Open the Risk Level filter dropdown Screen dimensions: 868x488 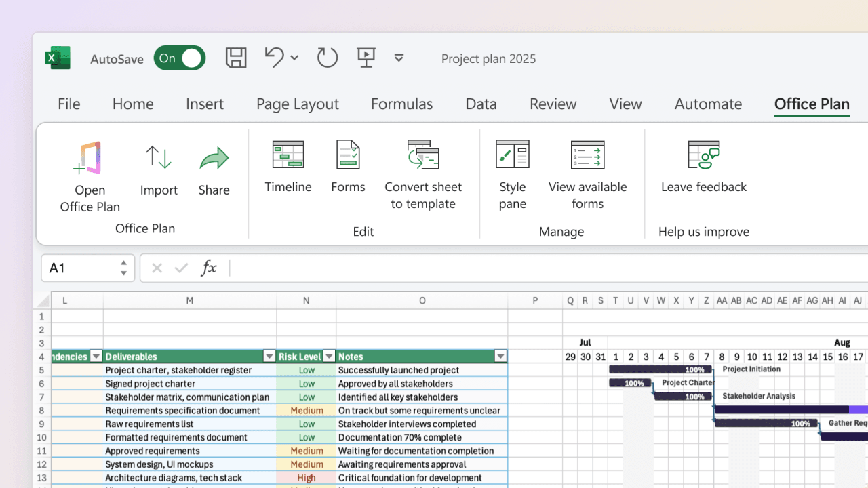[329, 356]
